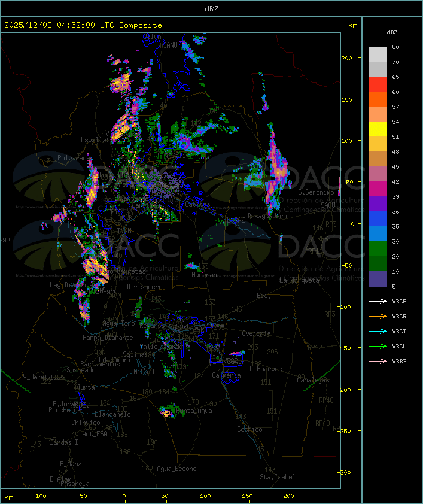Click the Agua_Escond place label
Viewport: 423px width, 504px height.
click(176, 469)
